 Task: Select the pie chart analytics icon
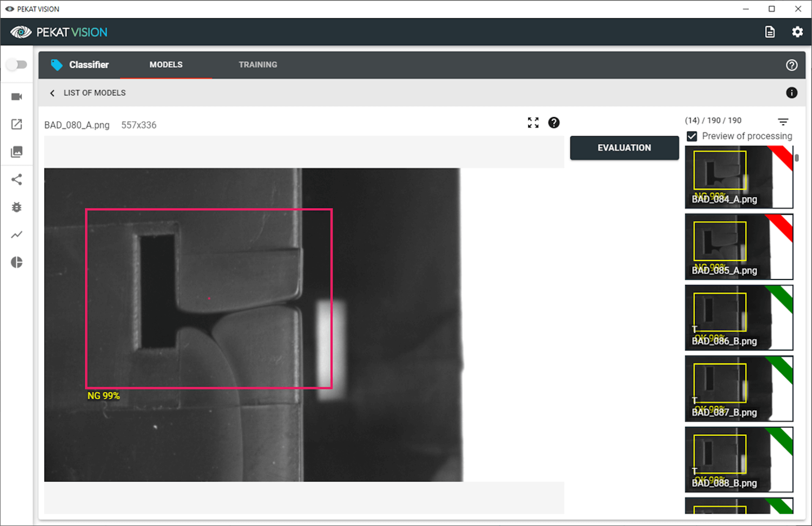click(x=16, y=262)
